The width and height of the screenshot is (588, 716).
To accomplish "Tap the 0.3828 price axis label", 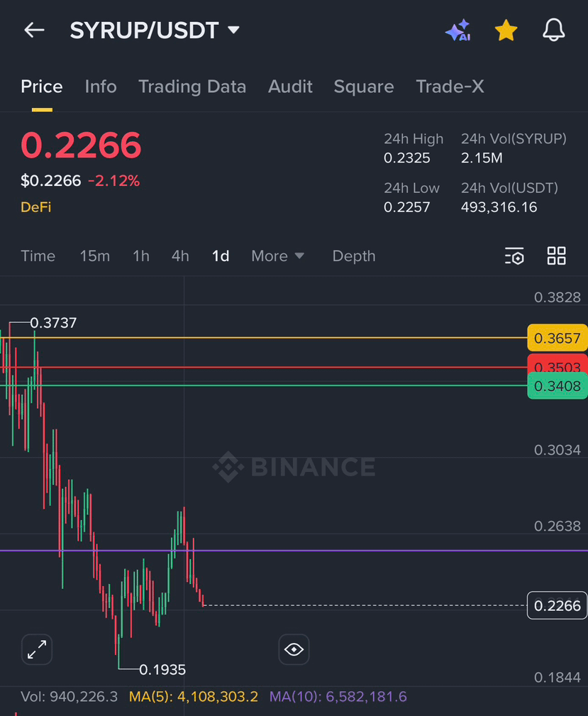I will tap(558, 298).
